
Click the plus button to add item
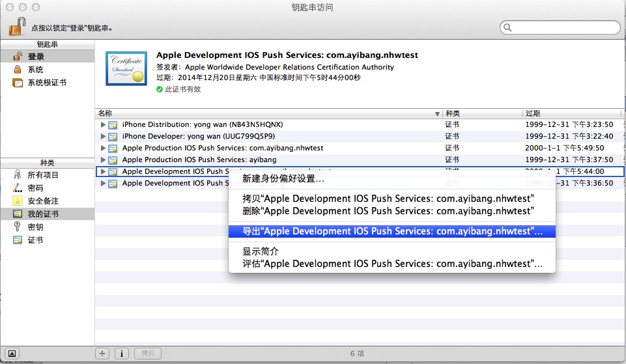click(x=102, y=353)
